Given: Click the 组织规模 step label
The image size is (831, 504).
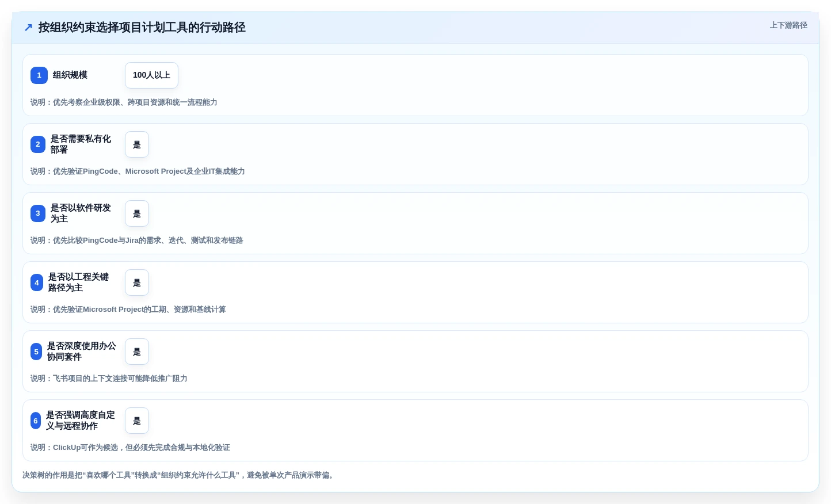Looking at the screenshot, I should 70,75.
